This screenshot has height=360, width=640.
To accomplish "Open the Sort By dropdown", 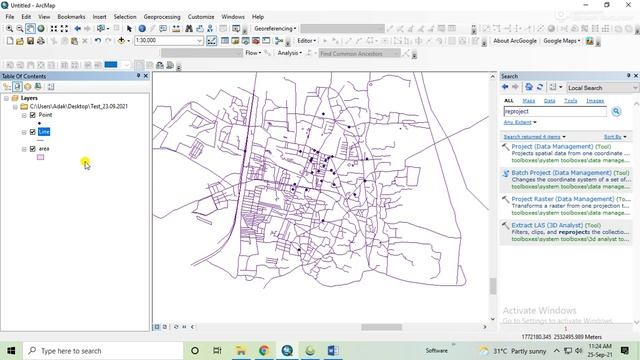I will (x=615, y=137).
